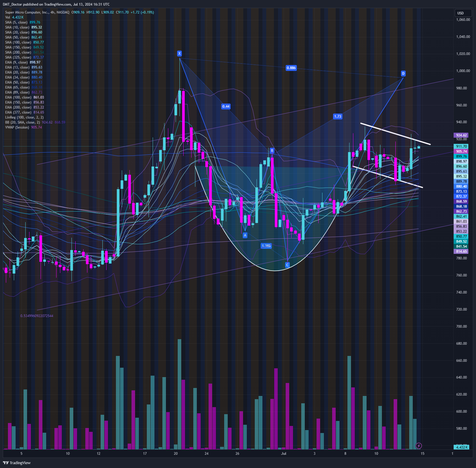Click the 1.73 ratio label
The image size is (476, 468).
pyautogui.click(x=338, y=116)
